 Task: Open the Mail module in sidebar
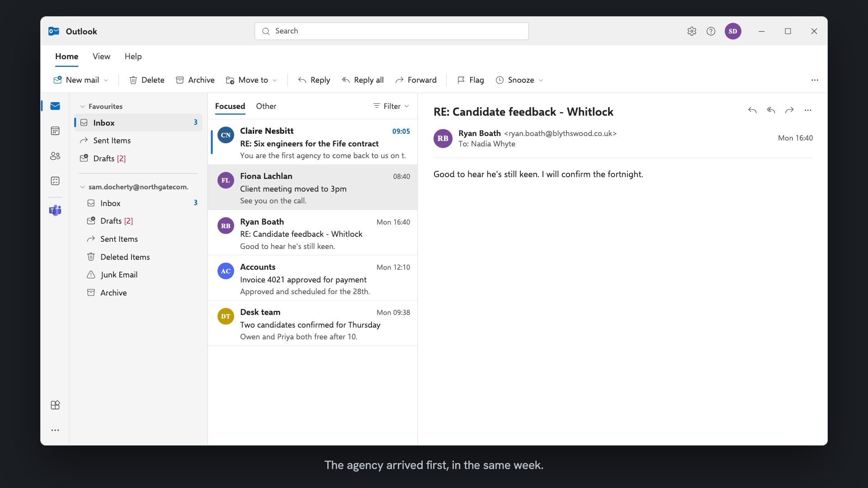pyautogui.click(x=55, y=106)
